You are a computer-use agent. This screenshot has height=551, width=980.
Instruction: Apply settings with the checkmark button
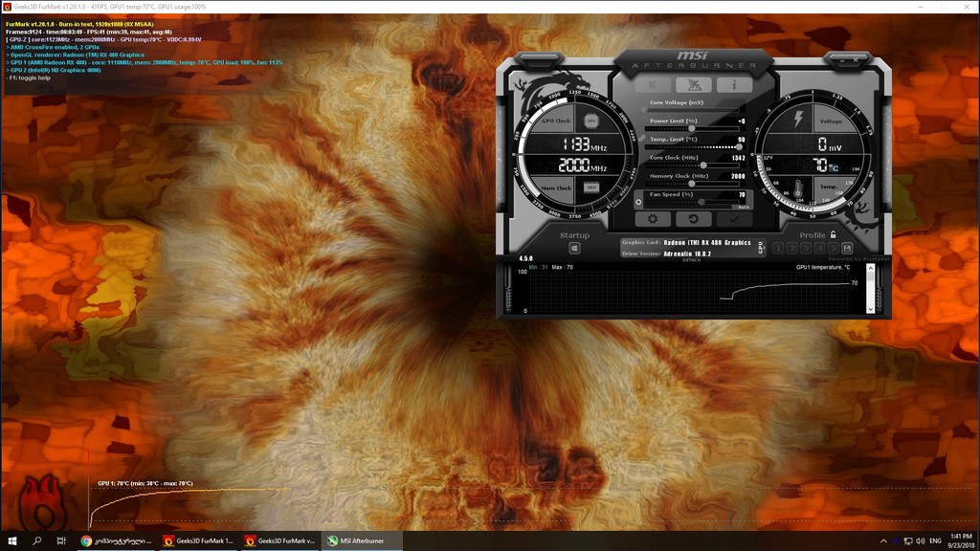pos(734,219)
